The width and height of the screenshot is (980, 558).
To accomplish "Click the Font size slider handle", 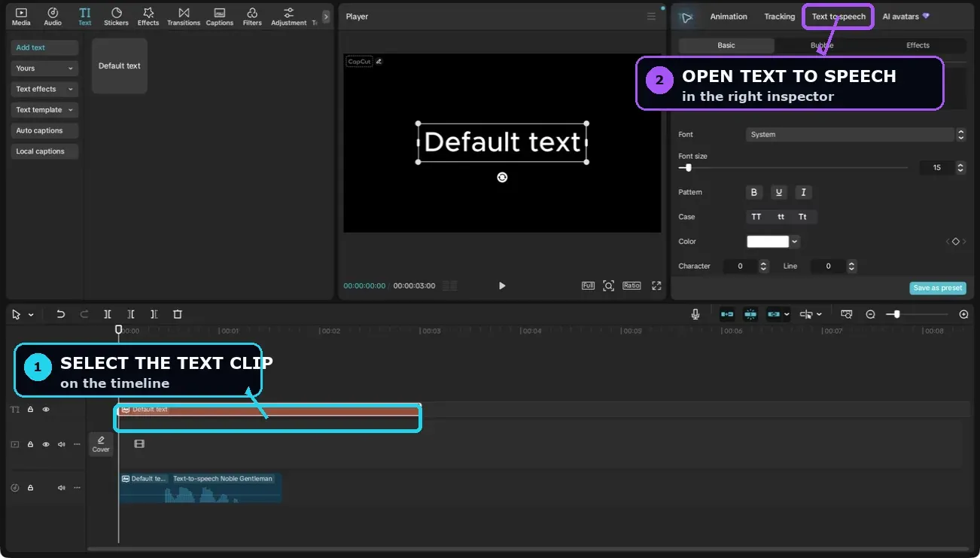I will click(x=688, y=168).
